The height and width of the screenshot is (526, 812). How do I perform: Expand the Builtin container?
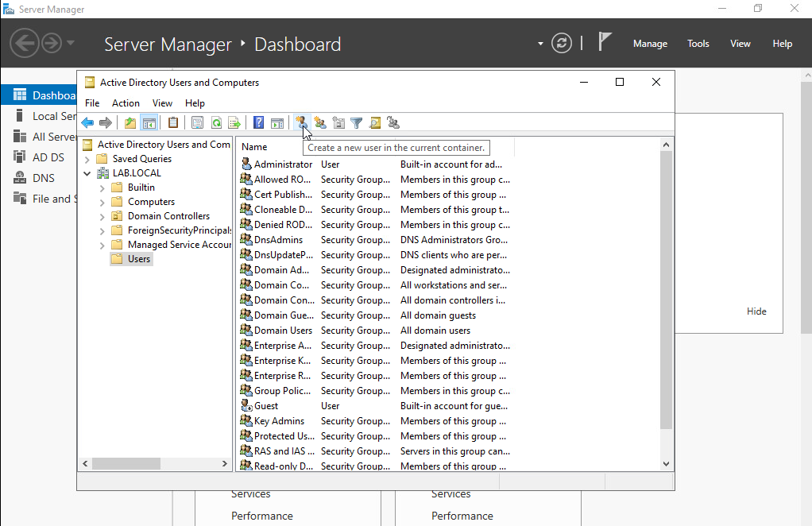(x=102, y=188)
